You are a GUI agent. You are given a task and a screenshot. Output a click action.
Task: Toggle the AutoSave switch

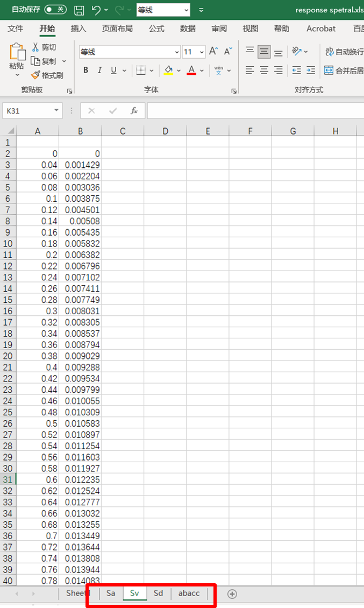(55, 9)
